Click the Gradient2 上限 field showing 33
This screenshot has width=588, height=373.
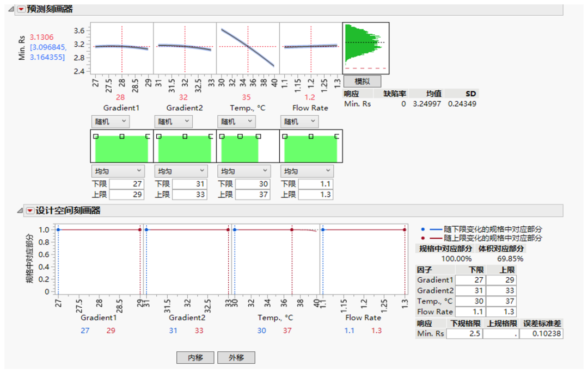tap(190, 195)
